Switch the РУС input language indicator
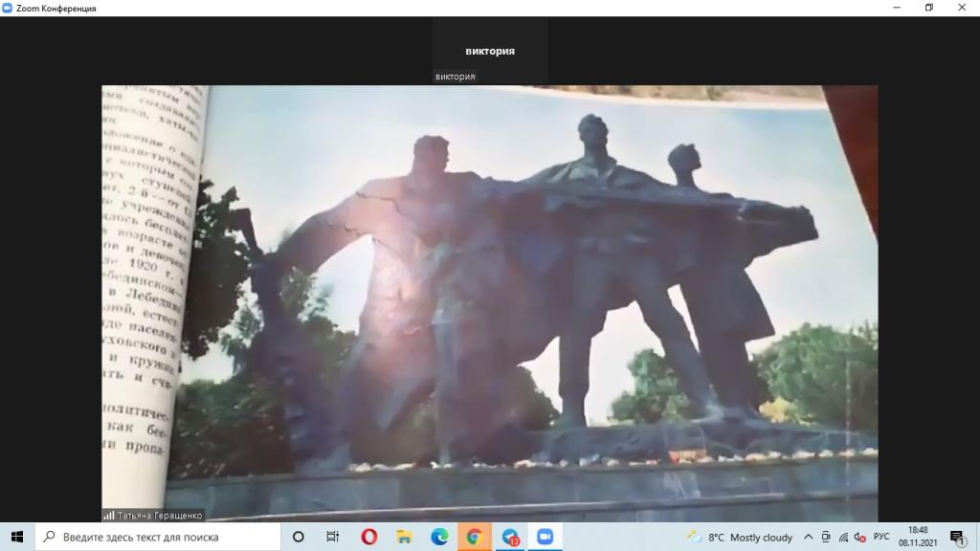Viewport: 980px width, 551px height. coord(881,537)
